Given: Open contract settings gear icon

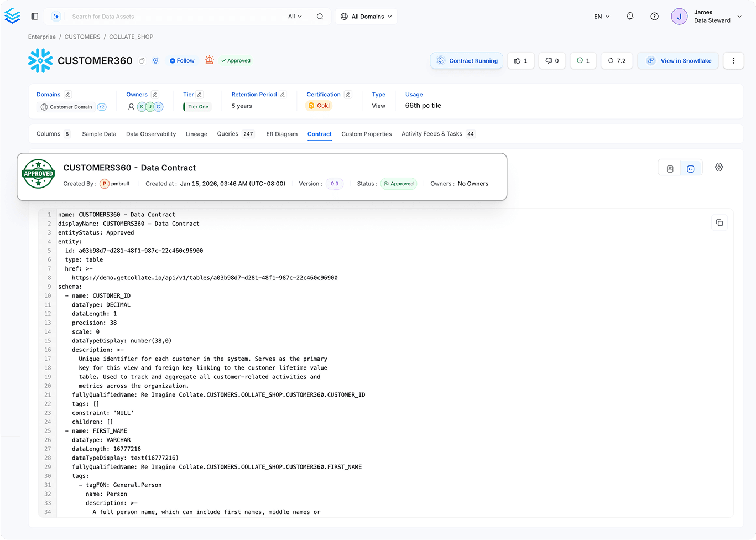Looking at the screenshot, I should pyautogui.click(x=719, y=167).
